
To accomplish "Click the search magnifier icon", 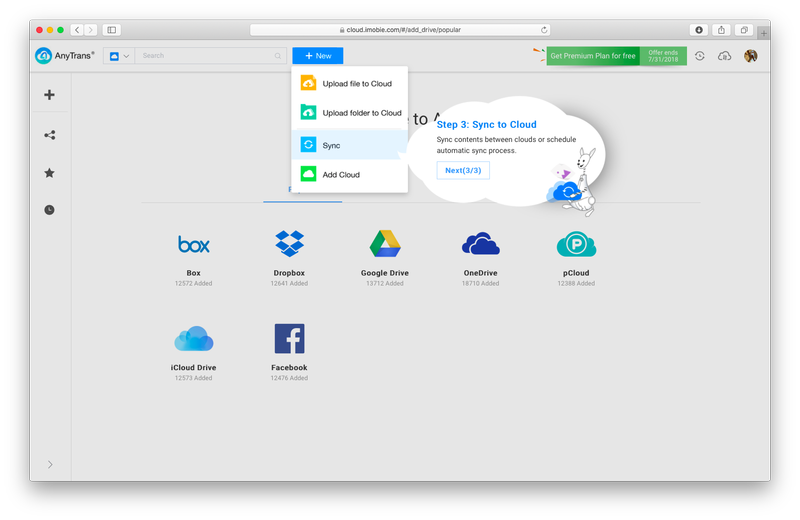I will [278, 56].
